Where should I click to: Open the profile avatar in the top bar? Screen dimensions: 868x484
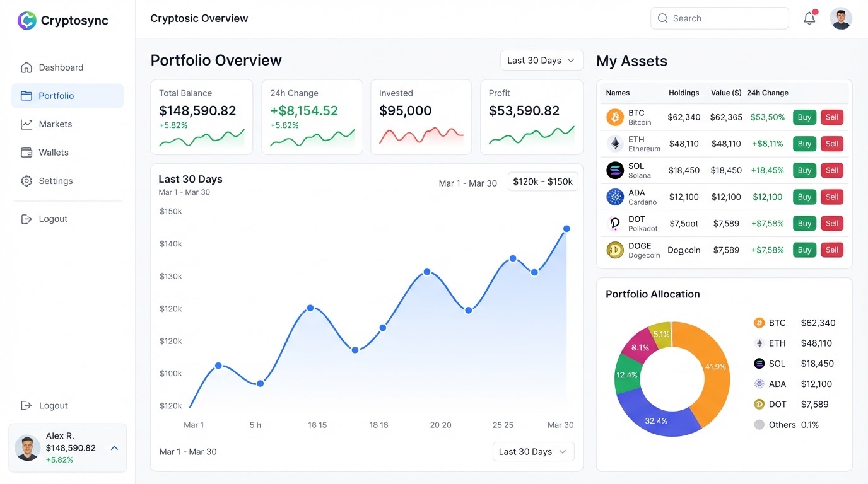(841, 18)
